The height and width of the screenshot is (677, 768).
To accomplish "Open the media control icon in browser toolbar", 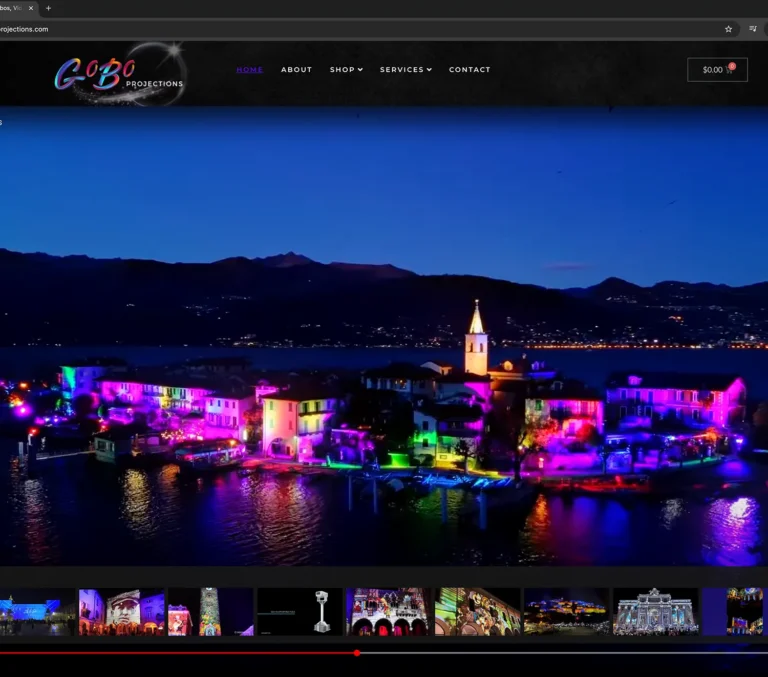I will 753,29.
